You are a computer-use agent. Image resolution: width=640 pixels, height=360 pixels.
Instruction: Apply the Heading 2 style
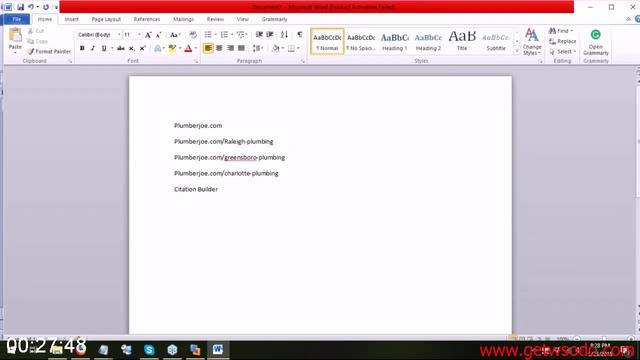[428, 41]
